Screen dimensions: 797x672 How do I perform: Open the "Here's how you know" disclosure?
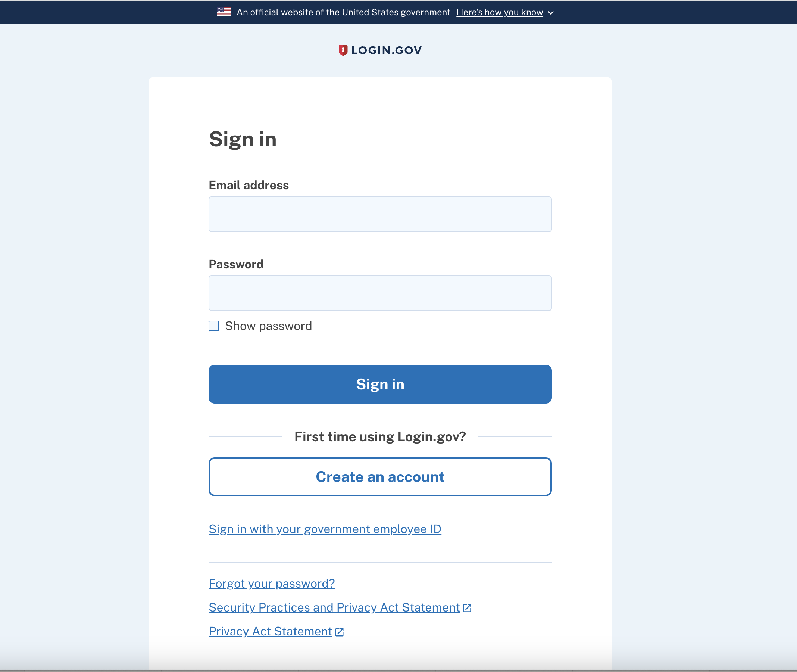(499, 12)
